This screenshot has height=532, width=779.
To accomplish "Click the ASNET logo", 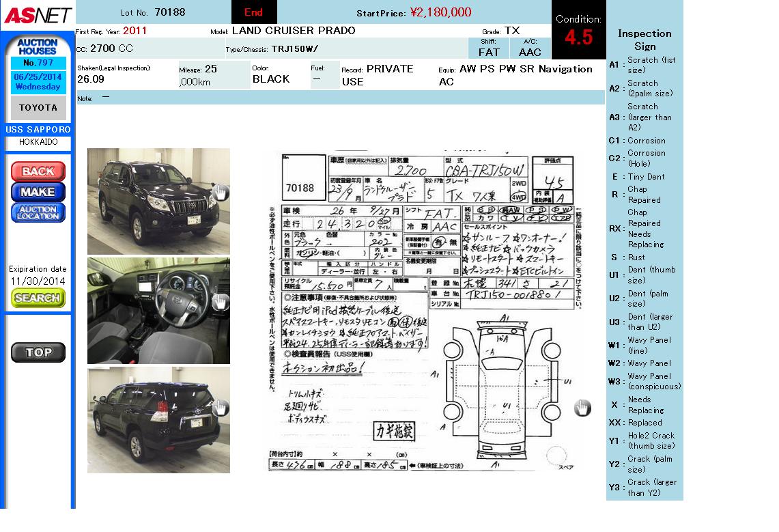I will click(x=37, y=14).
